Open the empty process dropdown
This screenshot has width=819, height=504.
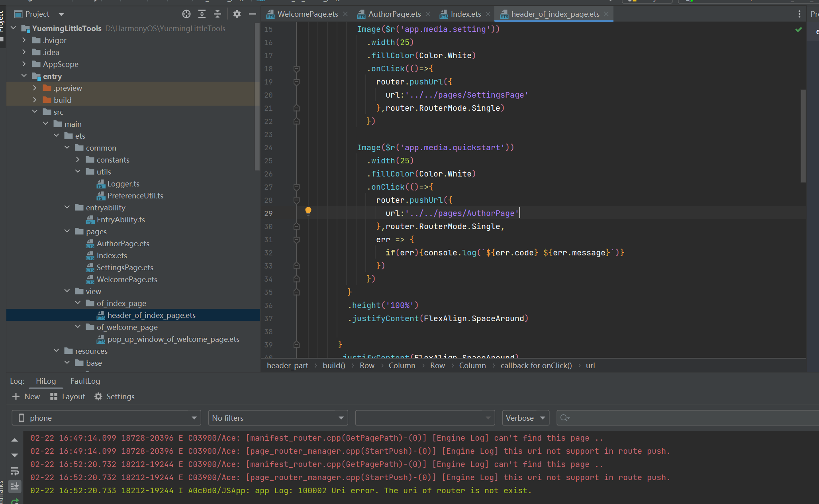point(425,418)
